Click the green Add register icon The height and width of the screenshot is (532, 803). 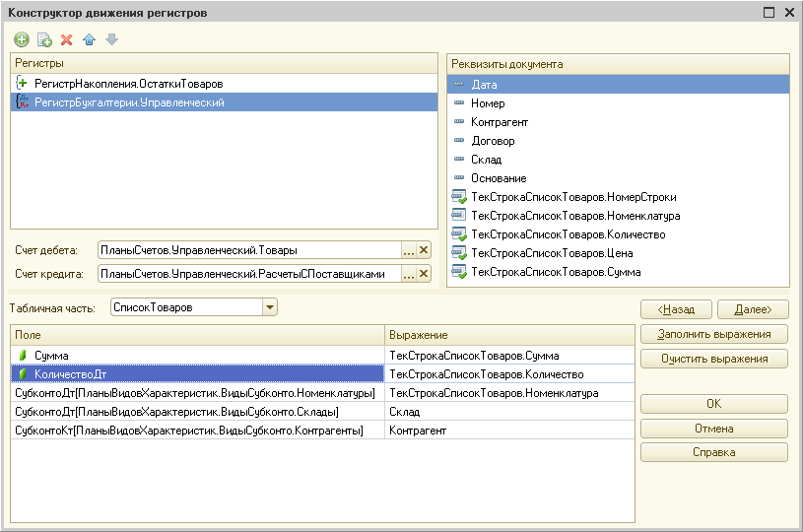22,39
